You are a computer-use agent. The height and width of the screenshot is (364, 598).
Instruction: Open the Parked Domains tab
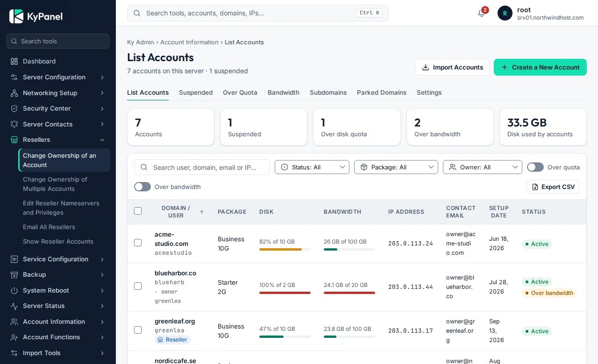[x=382, y=92]
